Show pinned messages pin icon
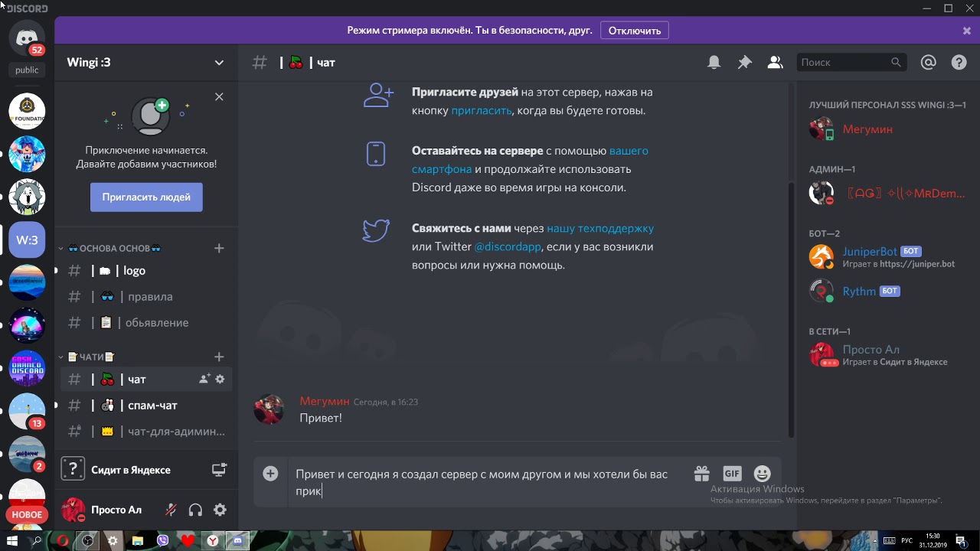This screenshot has height=551, width=980. click(x=744, y=63)
